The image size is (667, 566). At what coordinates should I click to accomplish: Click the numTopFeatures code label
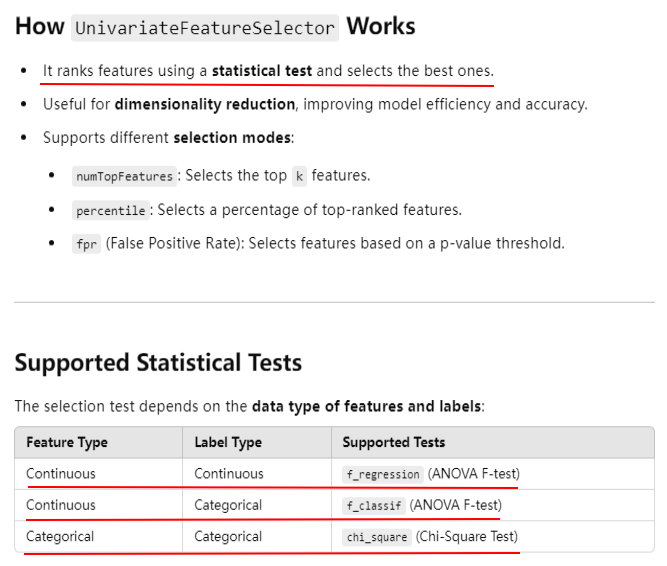(x=124, y=176)
